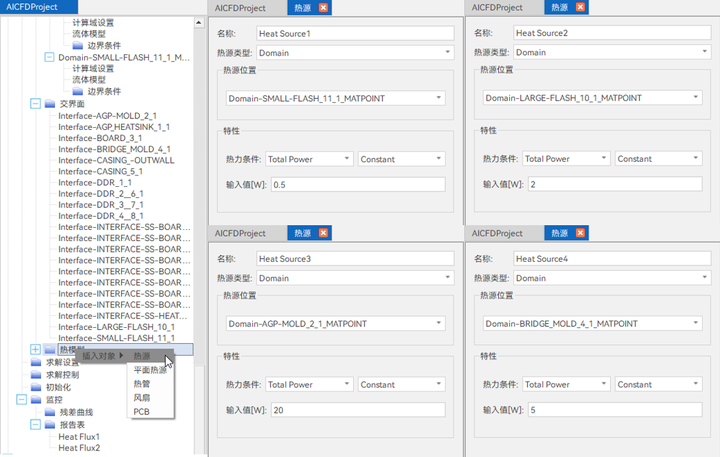This screenshot has height=457, width=720.
Task: Open Total Power dropdown in Heat Source1
Action: click(x=309, y=159)
